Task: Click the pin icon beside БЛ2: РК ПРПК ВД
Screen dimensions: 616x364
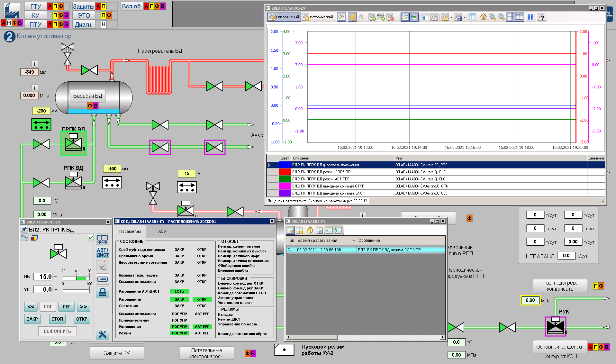Action: click(24, 229)
